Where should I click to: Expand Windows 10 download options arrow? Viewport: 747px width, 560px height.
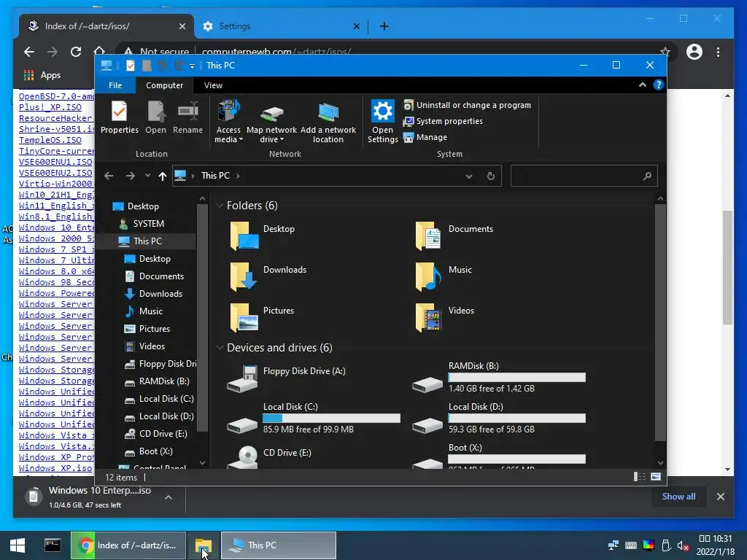[169, 497]
